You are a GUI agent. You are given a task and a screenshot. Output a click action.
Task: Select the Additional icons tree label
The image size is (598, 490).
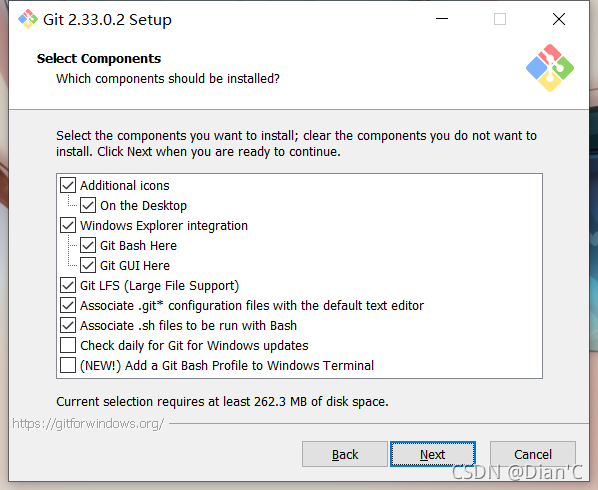125,185
